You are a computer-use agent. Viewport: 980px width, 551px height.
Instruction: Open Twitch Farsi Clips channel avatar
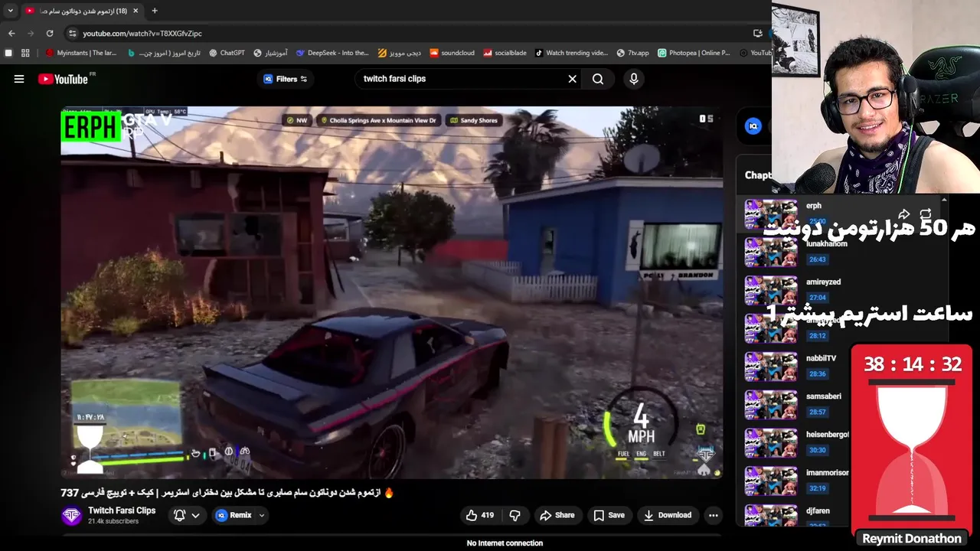click(x=71, y=515)
